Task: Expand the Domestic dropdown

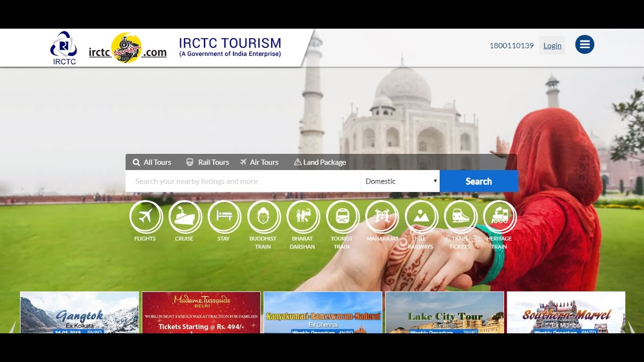Action: click(400, 181)
